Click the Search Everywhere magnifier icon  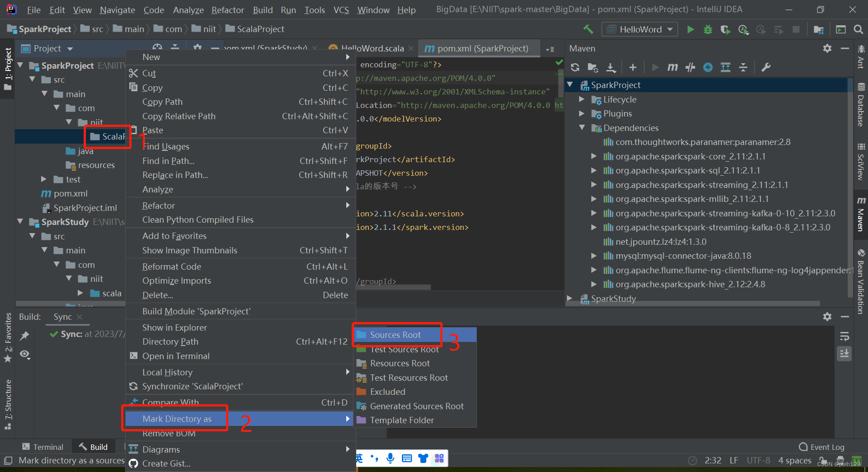point(858,29)
